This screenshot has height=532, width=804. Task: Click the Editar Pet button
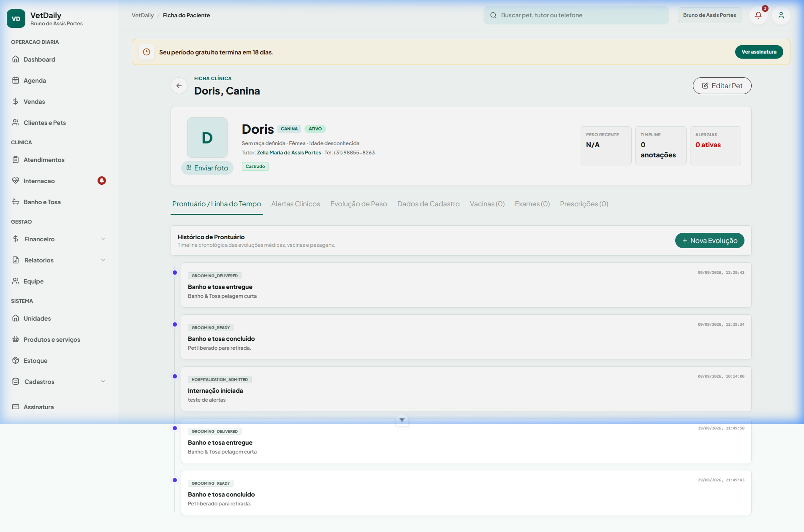(x=722, y=86)
